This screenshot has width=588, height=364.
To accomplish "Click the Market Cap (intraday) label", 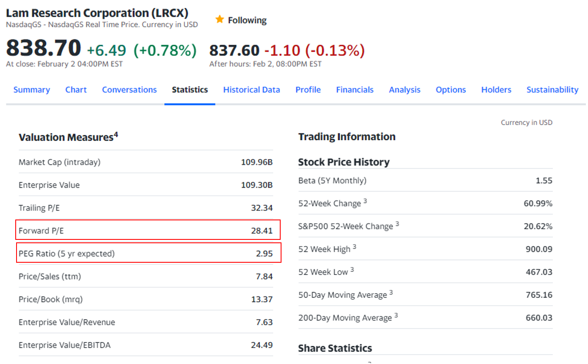I will click(59, 162).
